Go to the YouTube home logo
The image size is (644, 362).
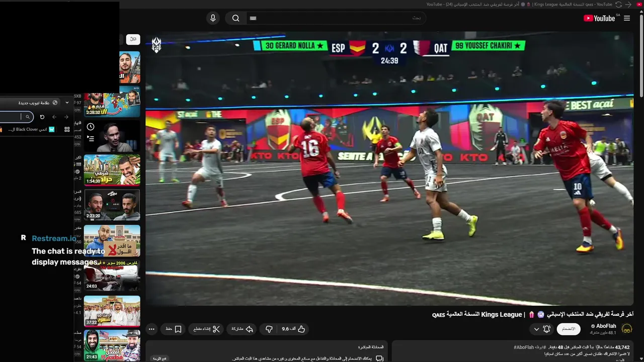pos(599,18)
